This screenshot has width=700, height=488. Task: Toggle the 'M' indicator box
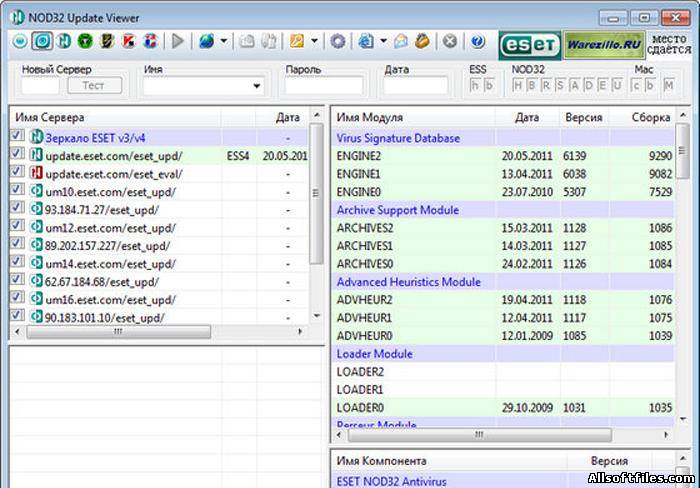point(669,85)
